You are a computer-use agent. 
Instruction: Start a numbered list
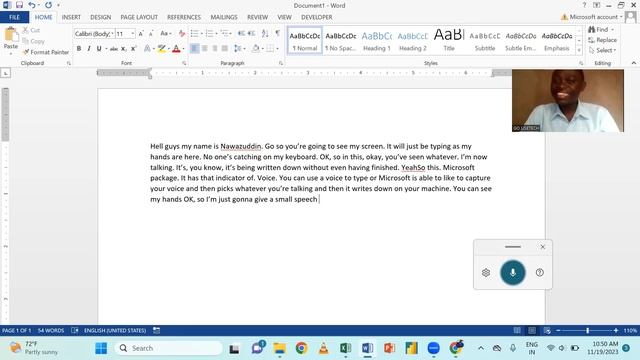click(x=209, y=33)
